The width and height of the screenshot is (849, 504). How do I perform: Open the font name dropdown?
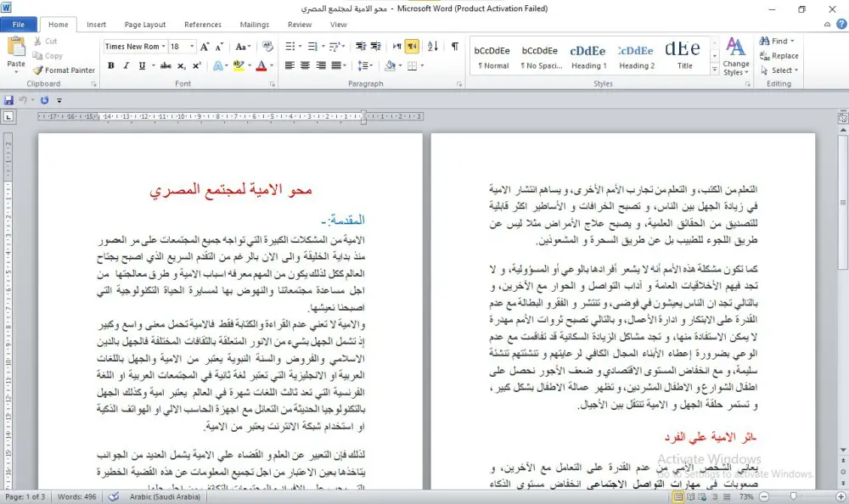click(163, 44)
